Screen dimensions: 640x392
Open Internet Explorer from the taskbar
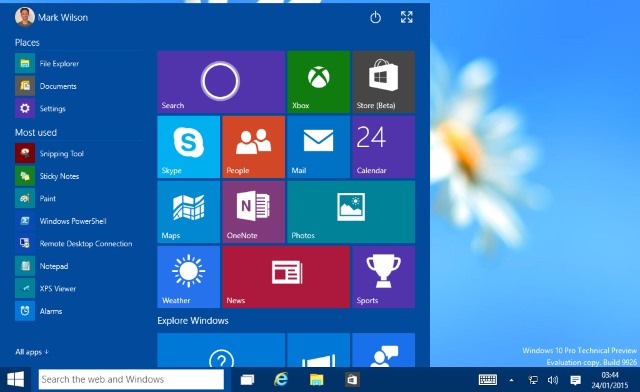click(x=281, y=380)
